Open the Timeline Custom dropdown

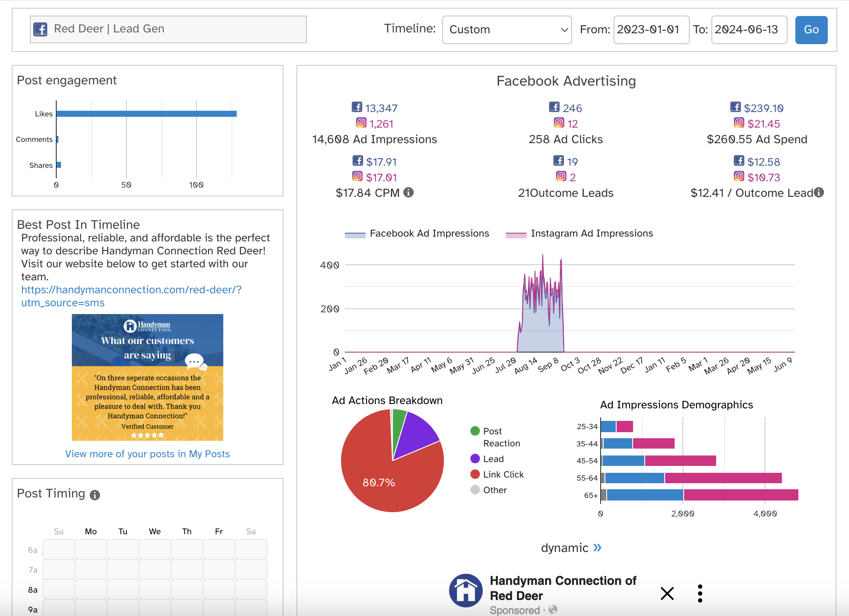tap(507, 30)
